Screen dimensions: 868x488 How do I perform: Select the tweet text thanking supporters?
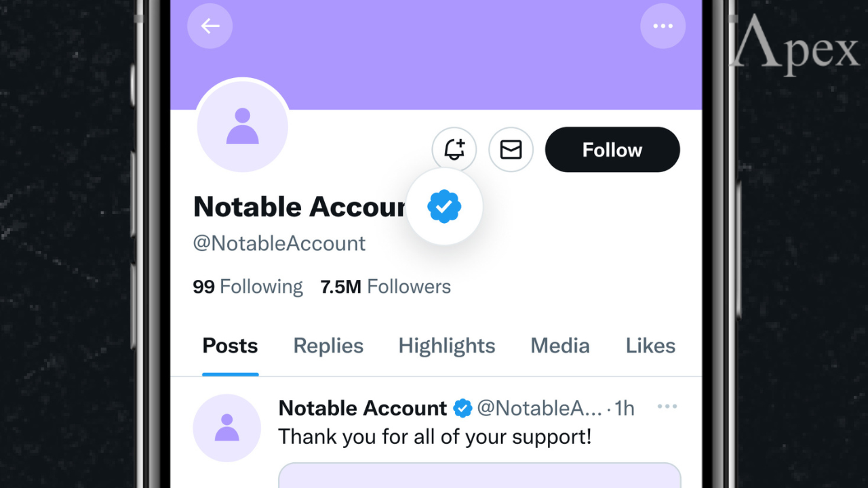pos(435,436)
